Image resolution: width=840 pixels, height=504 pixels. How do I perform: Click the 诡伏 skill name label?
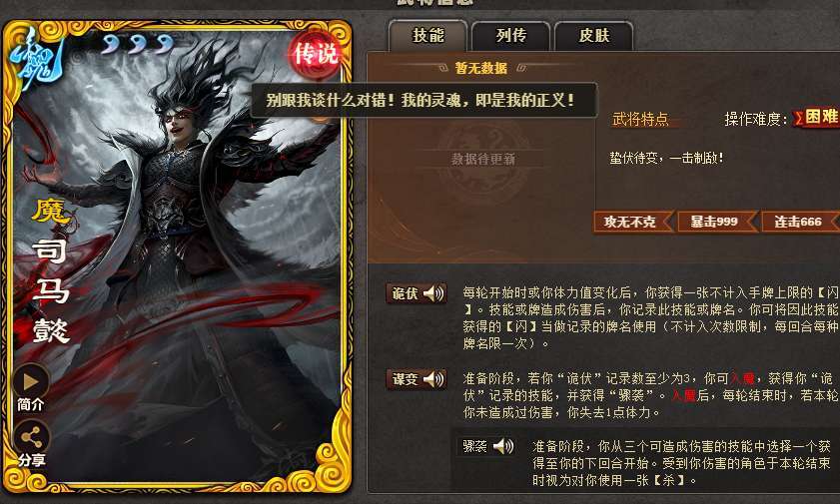405,293
